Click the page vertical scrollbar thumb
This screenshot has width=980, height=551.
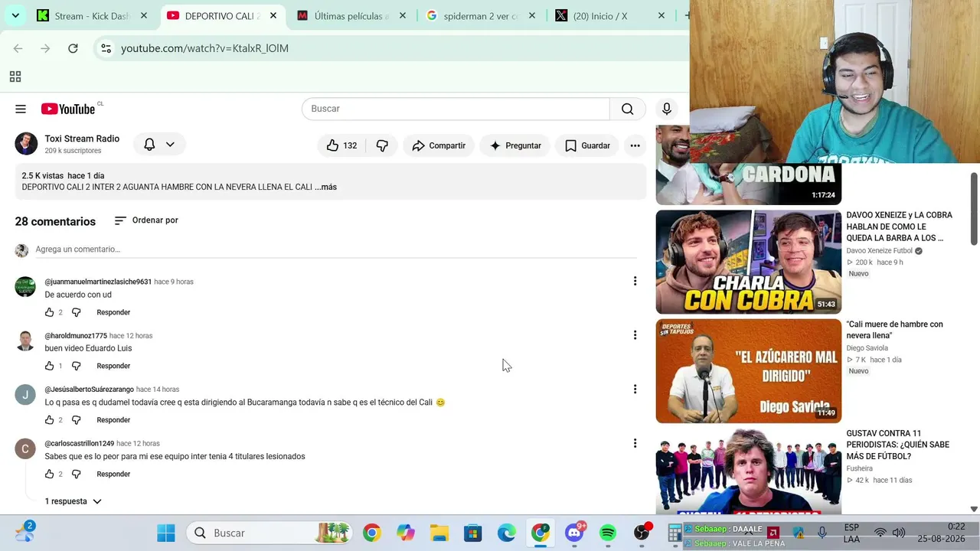pyautogui.click(x=974, y=208)
